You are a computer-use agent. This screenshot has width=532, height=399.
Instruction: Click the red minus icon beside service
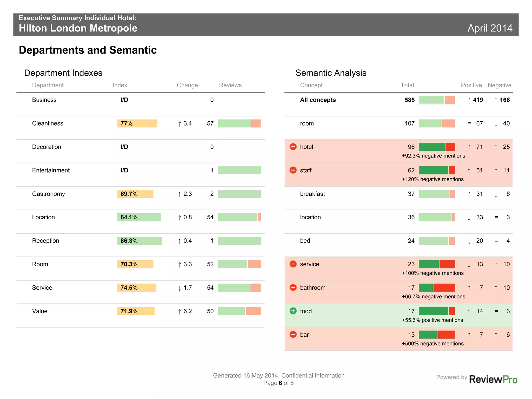293,264
